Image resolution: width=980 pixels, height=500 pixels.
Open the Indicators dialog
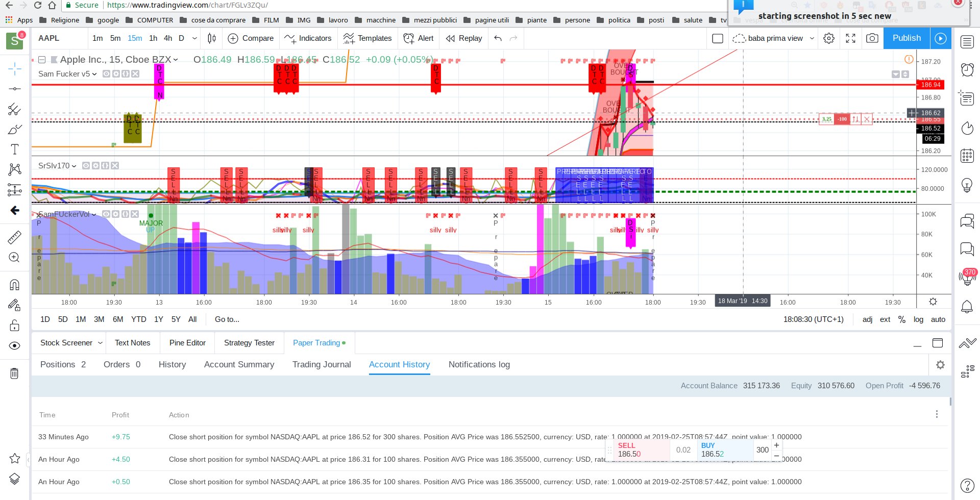pos(308,38)
